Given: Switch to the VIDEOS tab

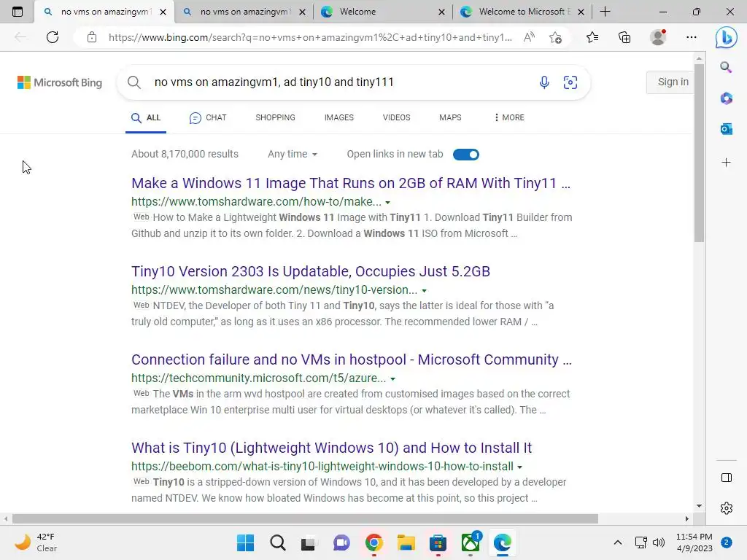Looking at the screenshot, I should [396, 117].
